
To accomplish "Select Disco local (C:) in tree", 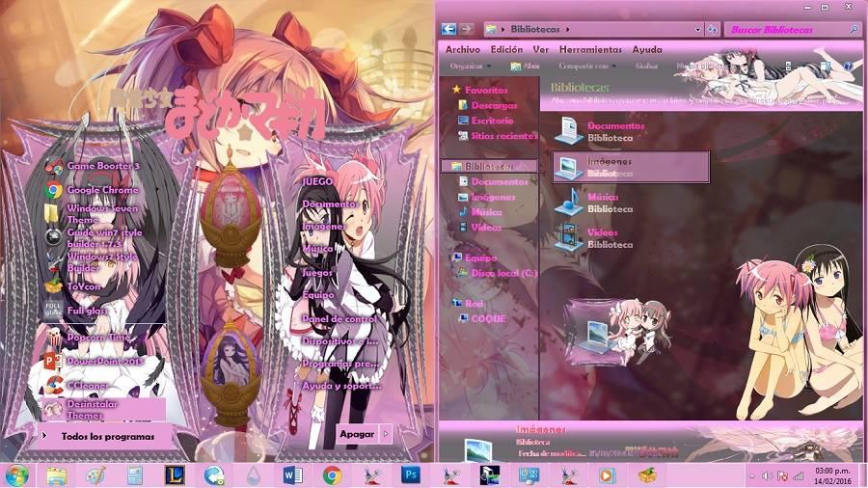I will point(497,273).
